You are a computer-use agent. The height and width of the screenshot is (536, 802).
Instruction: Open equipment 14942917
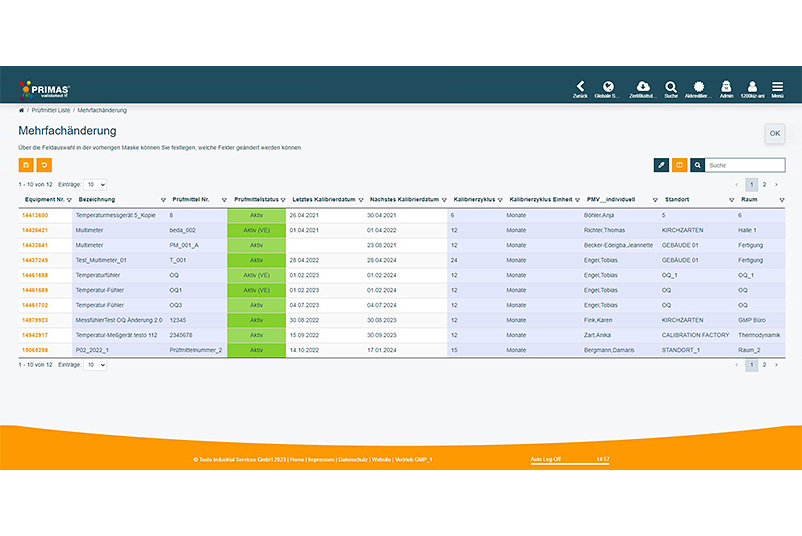pos(35,335)
